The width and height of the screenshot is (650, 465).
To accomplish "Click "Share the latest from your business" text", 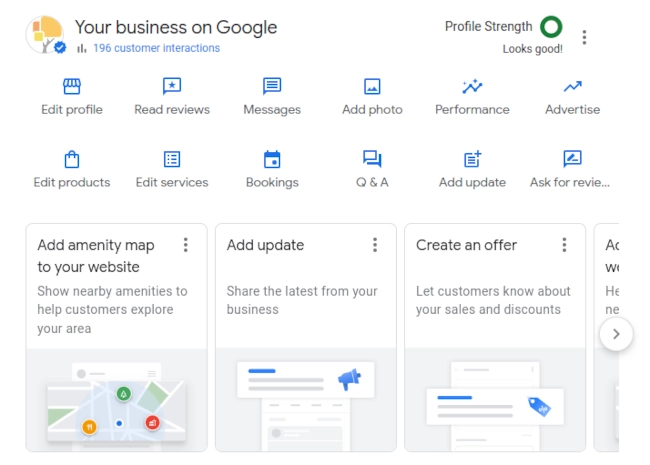I will click(x=302, y=300).
